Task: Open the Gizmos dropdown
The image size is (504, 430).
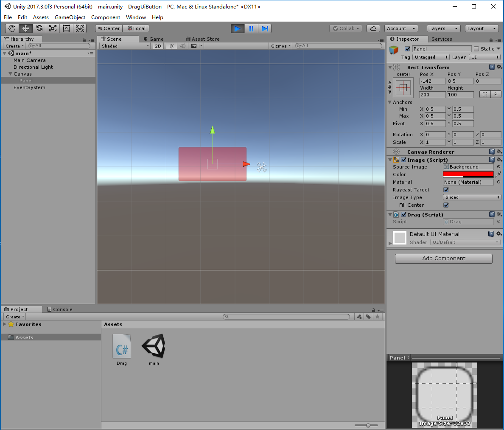Action: click(280, 46)
